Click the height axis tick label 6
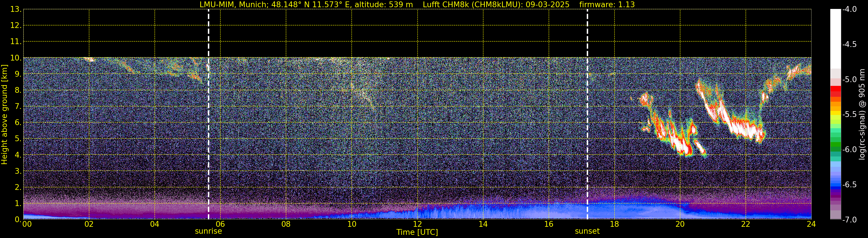Screen dimensions: 868x238 pyautogui.click(x=18, y=123)
